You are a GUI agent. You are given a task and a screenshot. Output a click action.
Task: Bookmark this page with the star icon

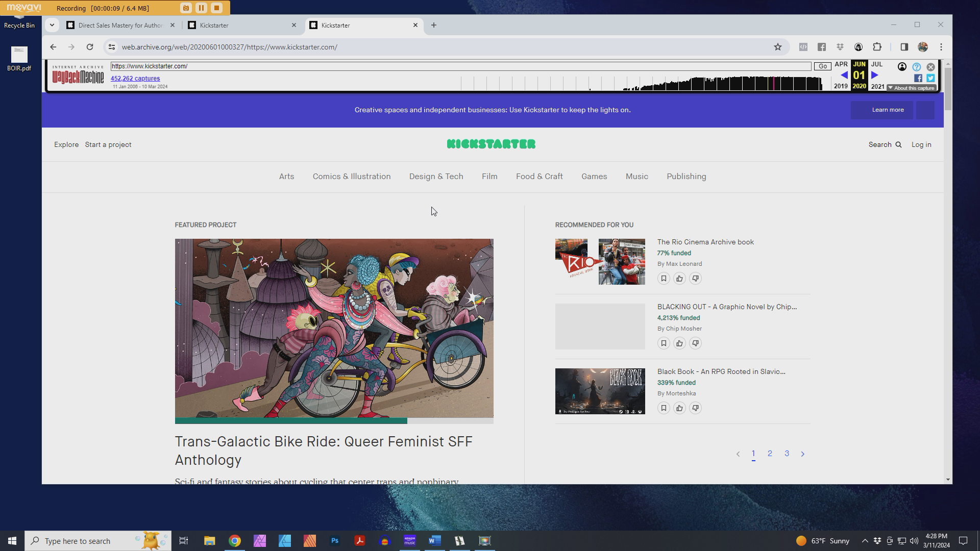coord(777,47)
